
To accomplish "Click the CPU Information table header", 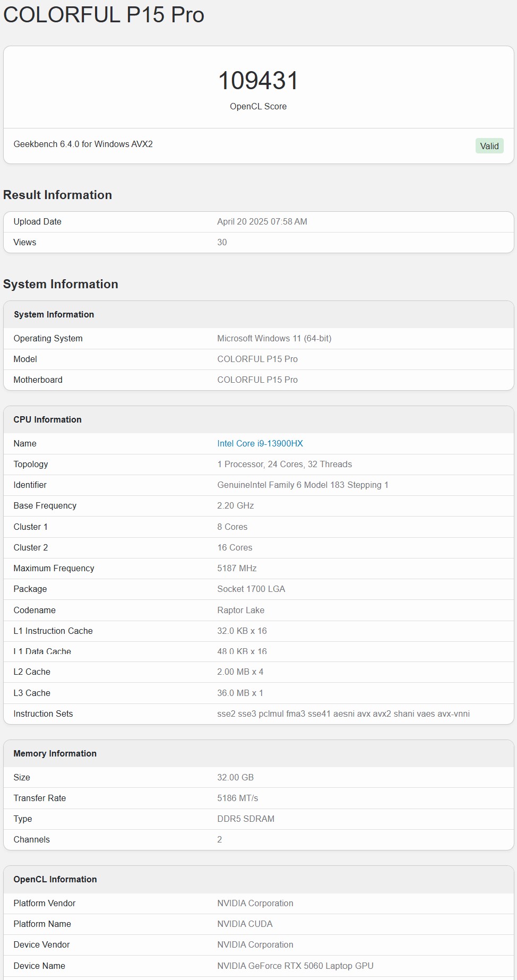I will click(47, 419).
